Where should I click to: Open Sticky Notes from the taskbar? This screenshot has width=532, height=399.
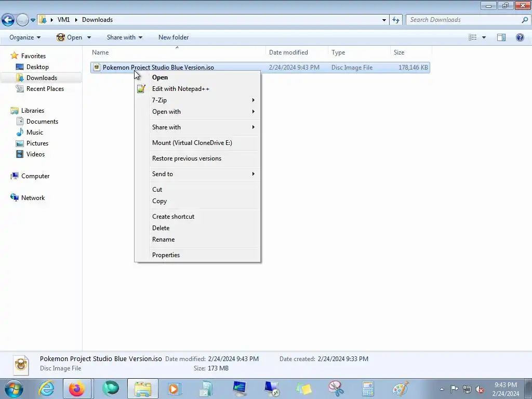(303, 389)
